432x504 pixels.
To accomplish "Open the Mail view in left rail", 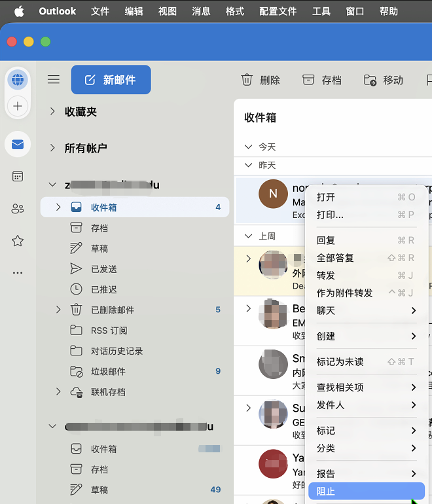I will (x=18, y=144).
